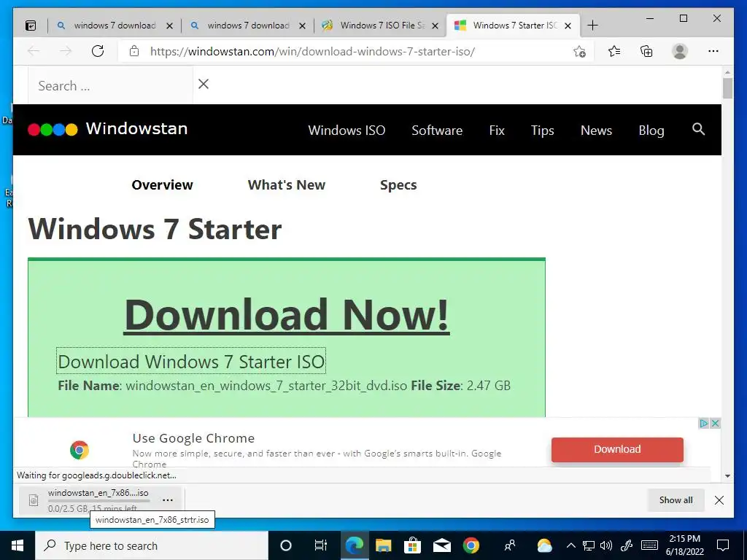This screenshot has width=747, height=560.
Task: Open the Software menu item
Action: pos(437,131)
